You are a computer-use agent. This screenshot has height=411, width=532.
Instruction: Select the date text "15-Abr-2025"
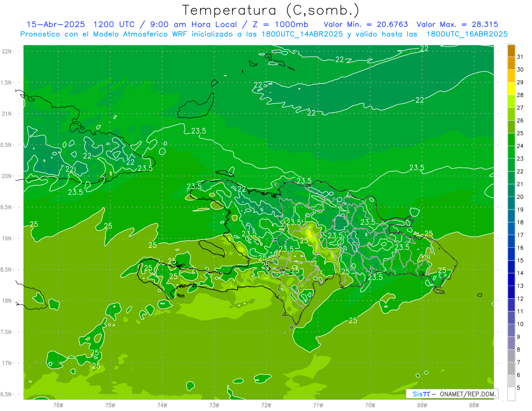pos(57,24)
